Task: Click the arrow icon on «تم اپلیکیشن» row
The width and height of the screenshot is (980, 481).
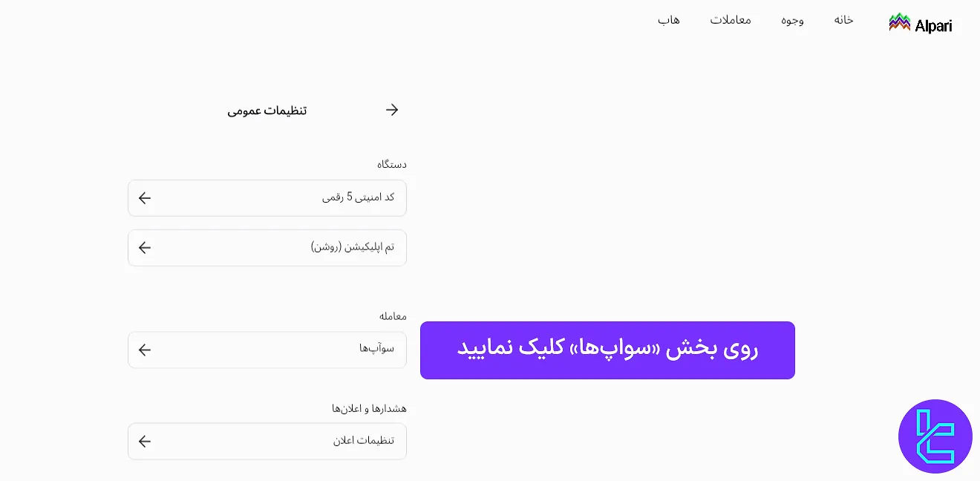Action: point(145,247)
